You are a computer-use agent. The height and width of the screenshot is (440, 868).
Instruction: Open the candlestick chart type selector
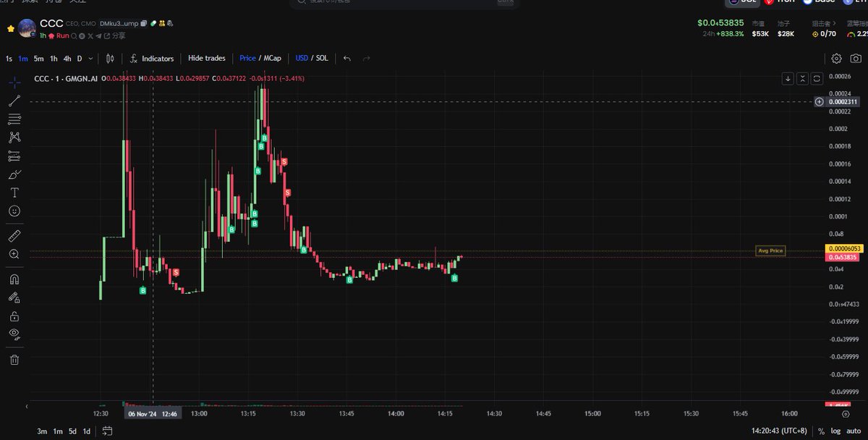click(x=110, y=59)
